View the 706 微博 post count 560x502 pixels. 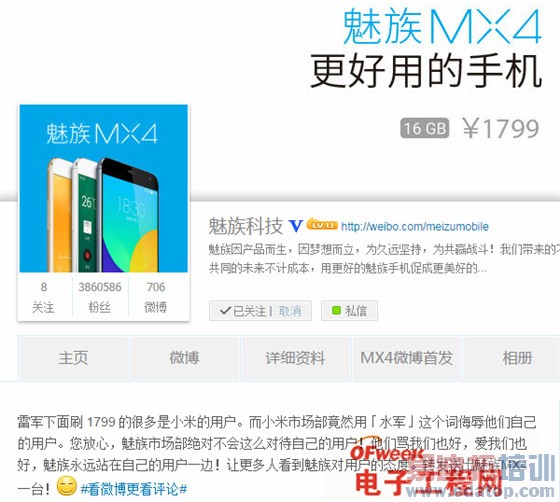pos(156,297)
